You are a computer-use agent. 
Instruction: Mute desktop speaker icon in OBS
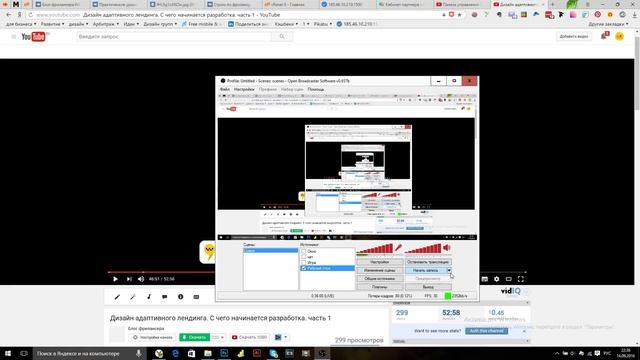point(447,247)
